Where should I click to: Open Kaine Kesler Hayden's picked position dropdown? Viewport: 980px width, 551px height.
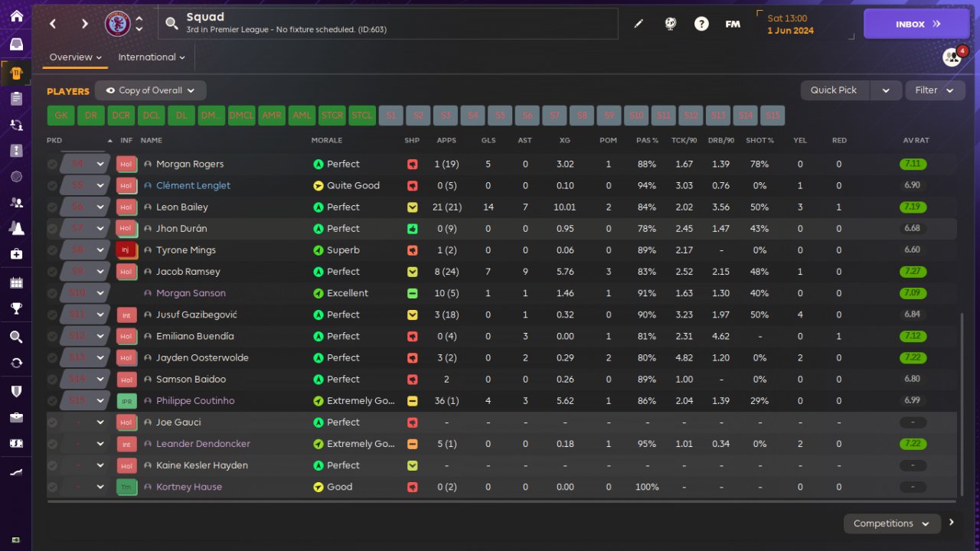point(84,465)
